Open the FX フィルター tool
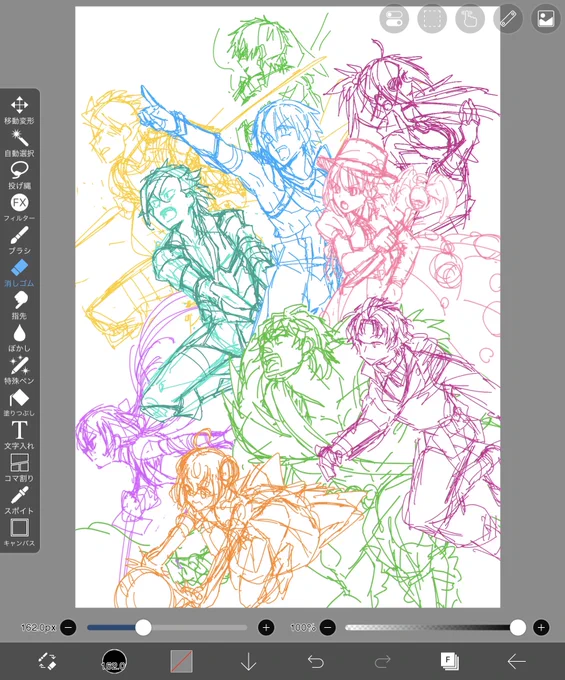Viewport: 565px width, 680px height. (20, 208)
